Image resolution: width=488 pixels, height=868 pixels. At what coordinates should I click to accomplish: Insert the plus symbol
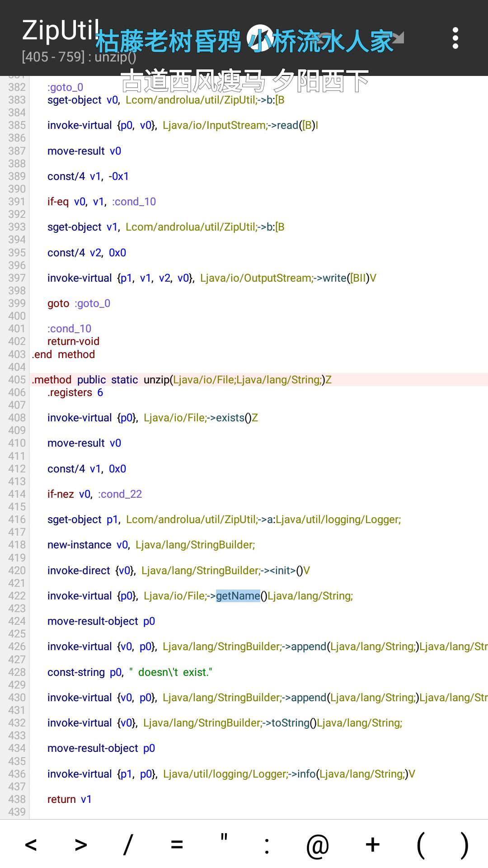(373, 844)
